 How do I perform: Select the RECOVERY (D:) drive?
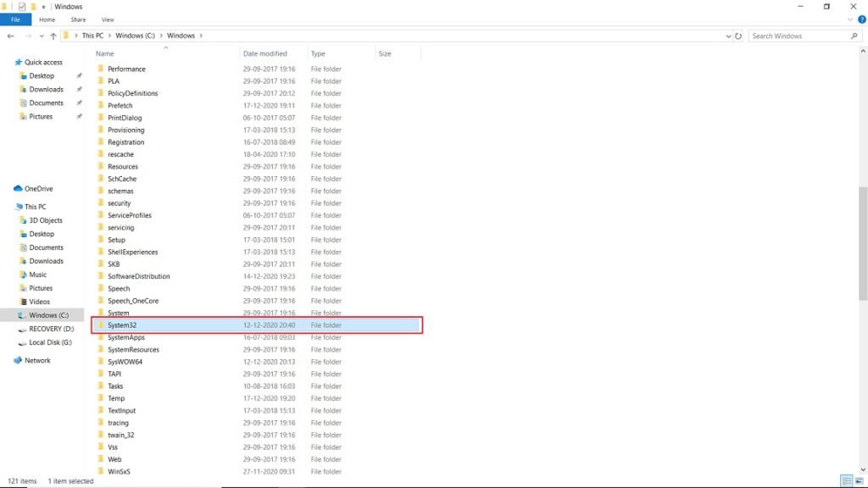click(51, 329)
